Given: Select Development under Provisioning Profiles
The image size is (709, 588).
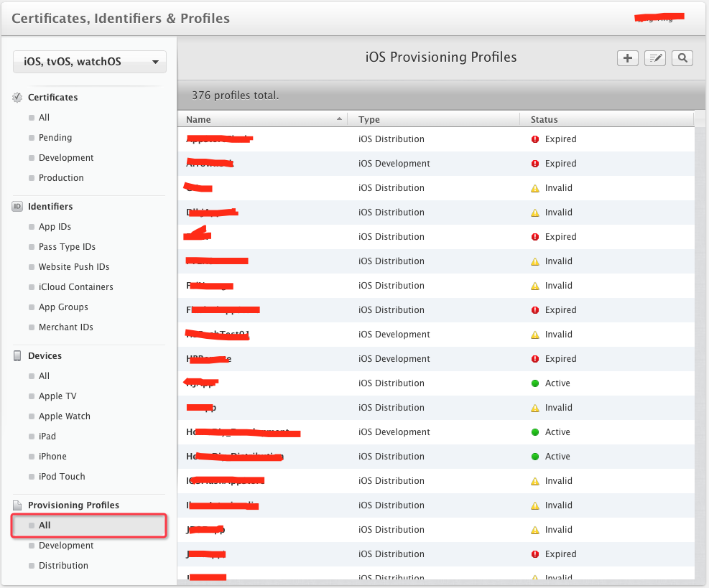Looking at the screenshot, I should pos(66,546).
